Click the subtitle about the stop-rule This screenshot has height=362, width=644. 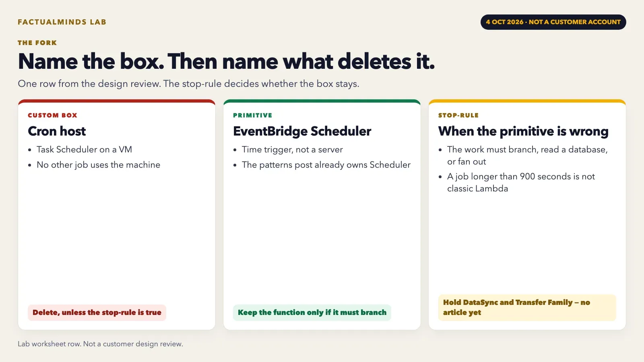tap(188, 84)
